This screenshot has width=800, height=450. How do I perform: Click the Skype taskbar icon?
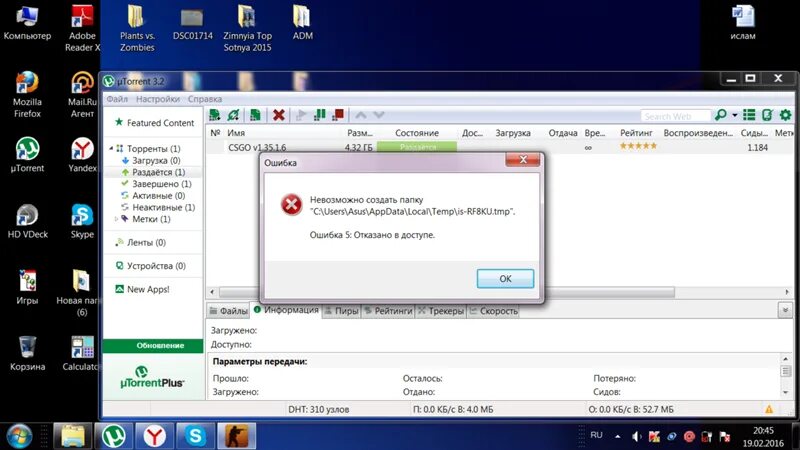pyautogui.click(x=195, y=436)
